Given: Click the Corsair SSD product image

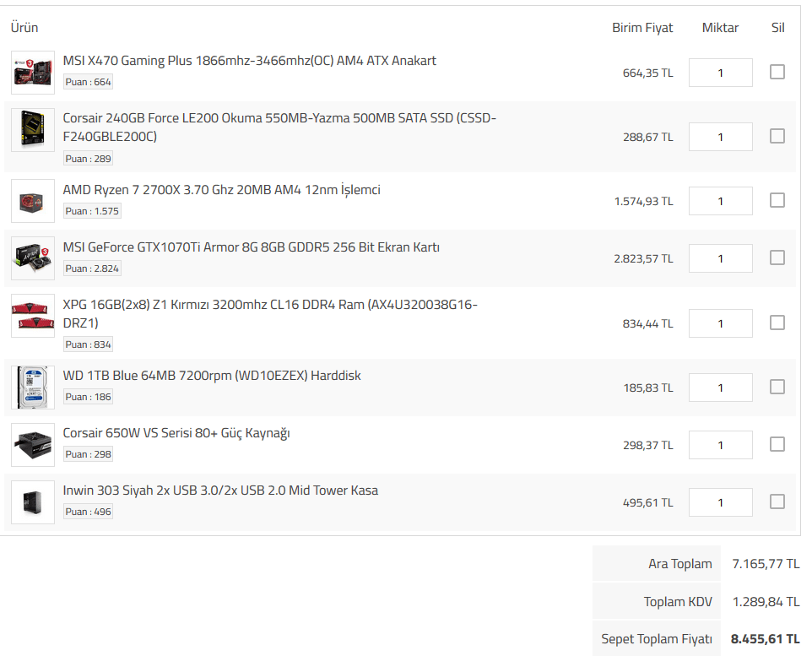Looking at the screenshot, I should pos(33,130).
